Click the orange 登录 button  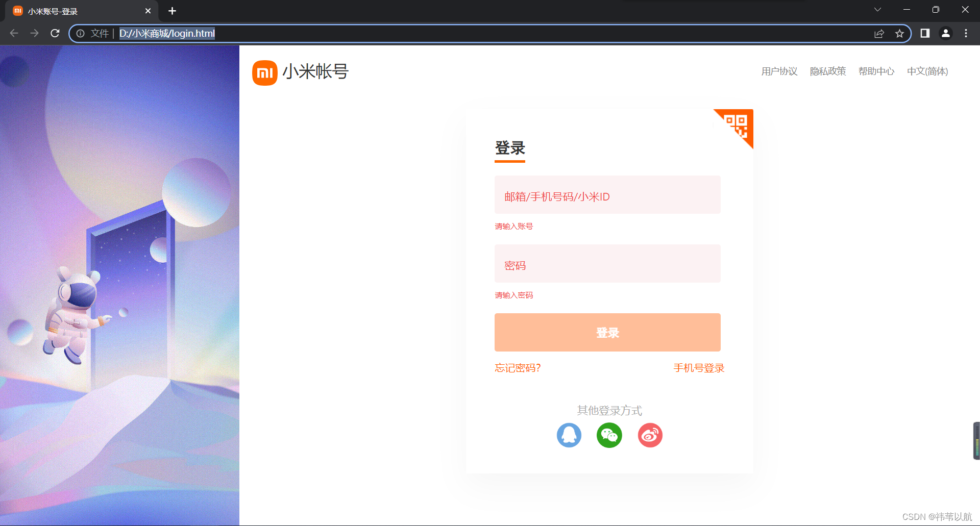click(x=607, y=333)
